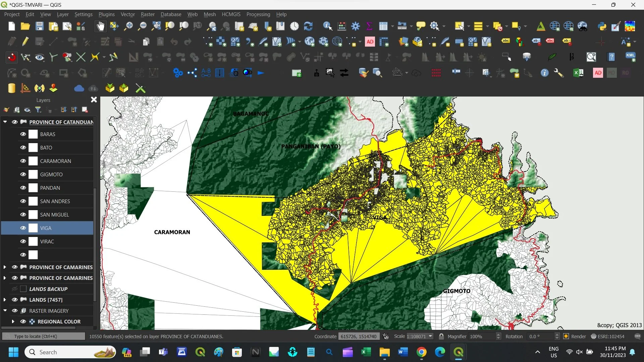Click the Zoom In magnifier tool

coord(128,26)
